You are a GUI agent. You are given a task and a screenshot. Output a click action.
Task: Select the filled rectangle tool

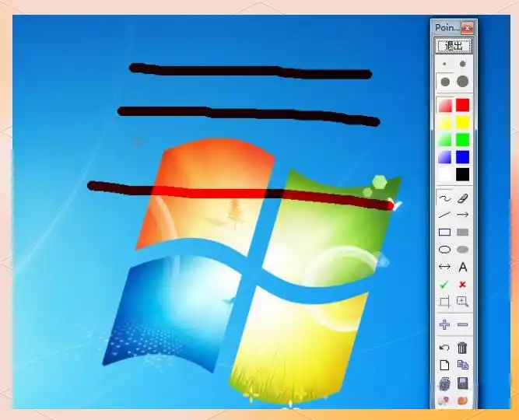(463, 233)
